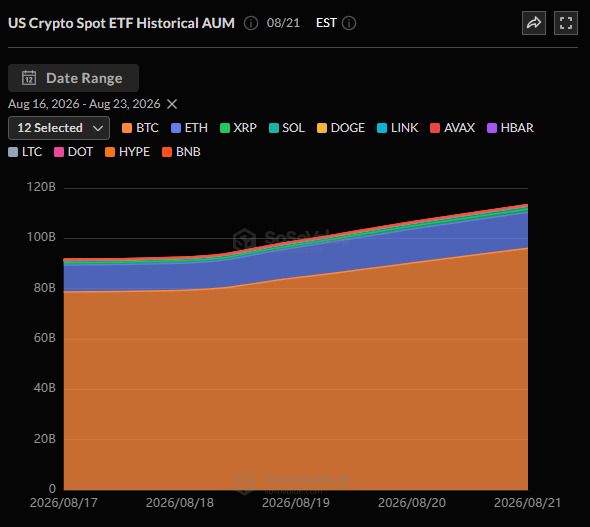Image resolution: width=590 pixels, height=527 pixels.
Task: Toggle the BNB legend item
Action: (181, 152)
